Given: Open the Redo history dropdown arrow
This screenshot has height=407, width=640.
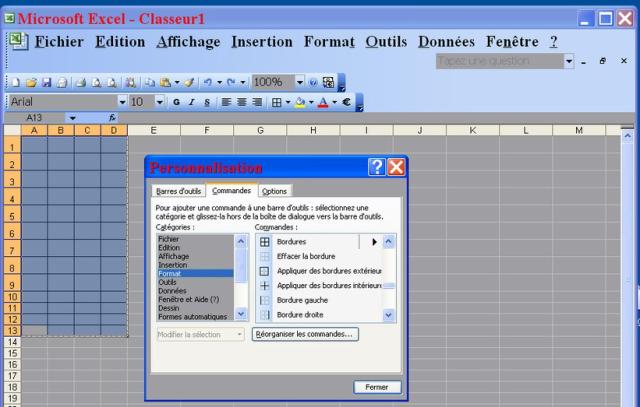Looking at the screenshot, I should click(x=243, y=82).
